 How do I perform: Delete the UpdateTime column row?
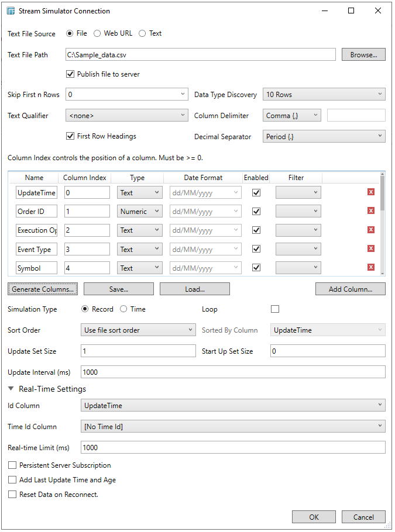click(370, 192)
